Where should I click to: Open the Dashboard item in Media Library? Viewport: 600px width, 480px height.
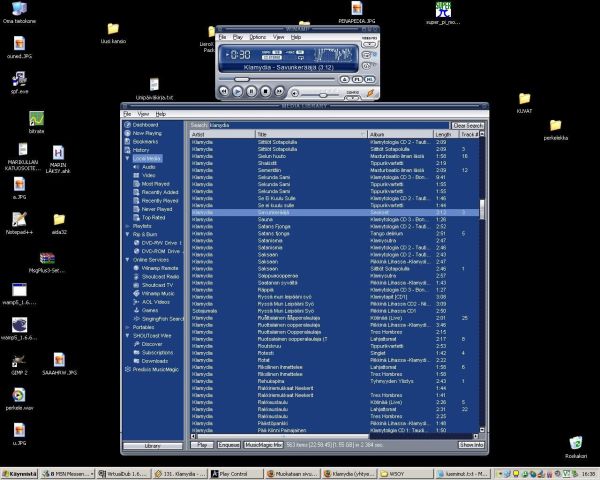coord(146,124)
